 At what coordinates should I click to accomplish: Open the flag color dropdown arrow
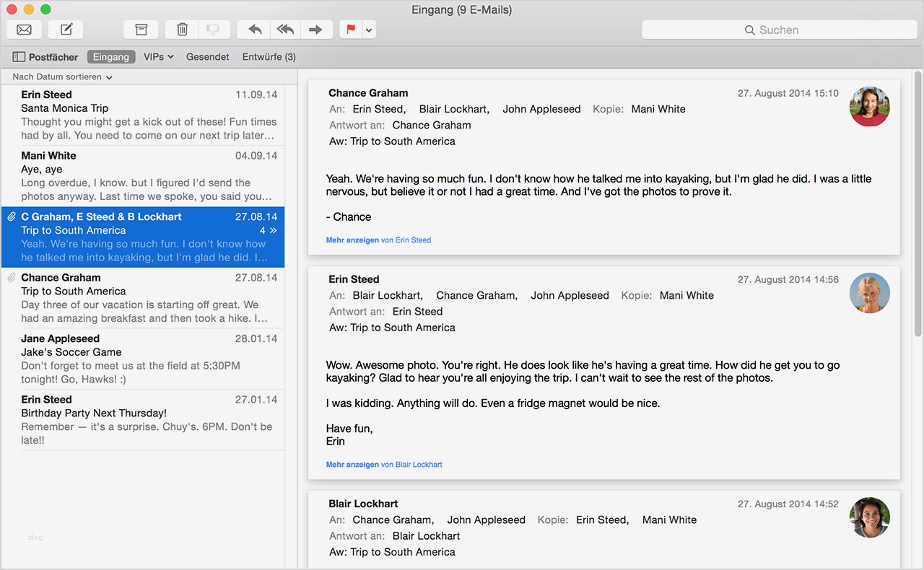coord(369,30)
